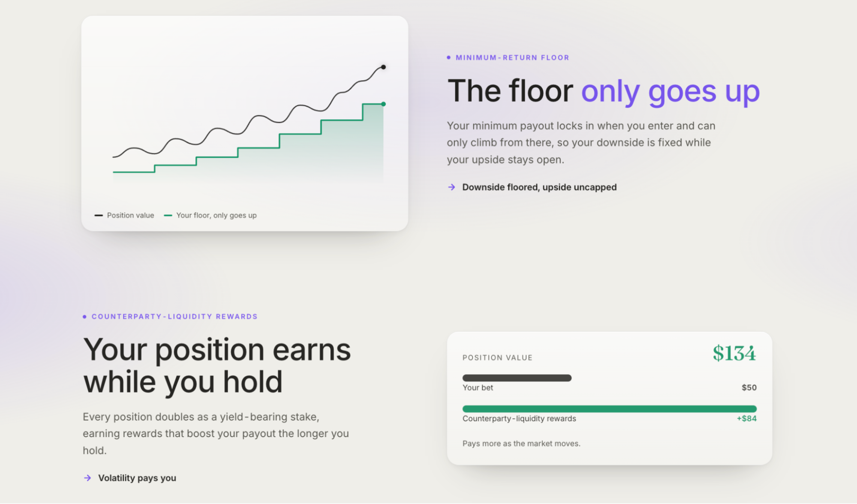857x504 pixels.
Task: Click the black Position value legend marker
Action: tap(99, 216)
